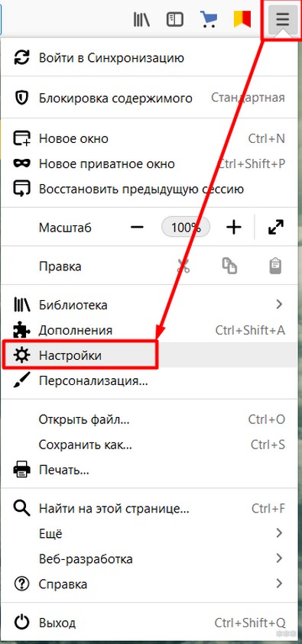Click the sync arrows icon

[21, 57]
